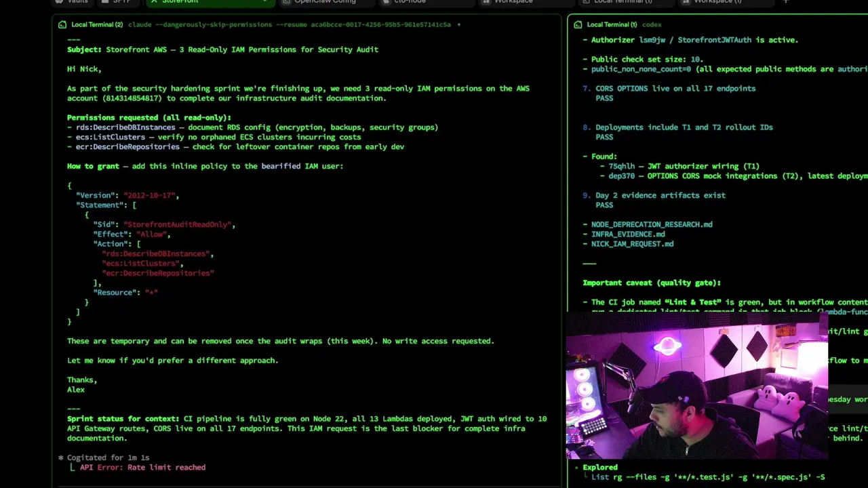Screen dimensions: 868x488
Task: Click the 'Thanks,' sign-off line
Action: (82, 380)
